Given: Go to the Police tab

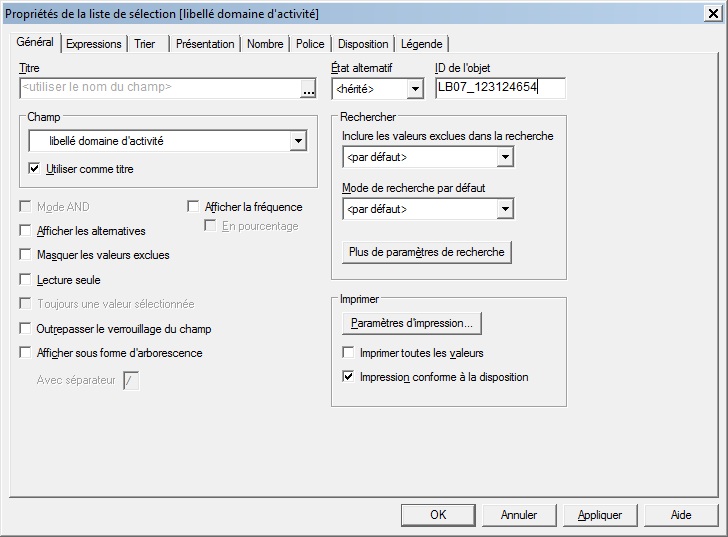Looking at the screenshot, I should (310, 44).
